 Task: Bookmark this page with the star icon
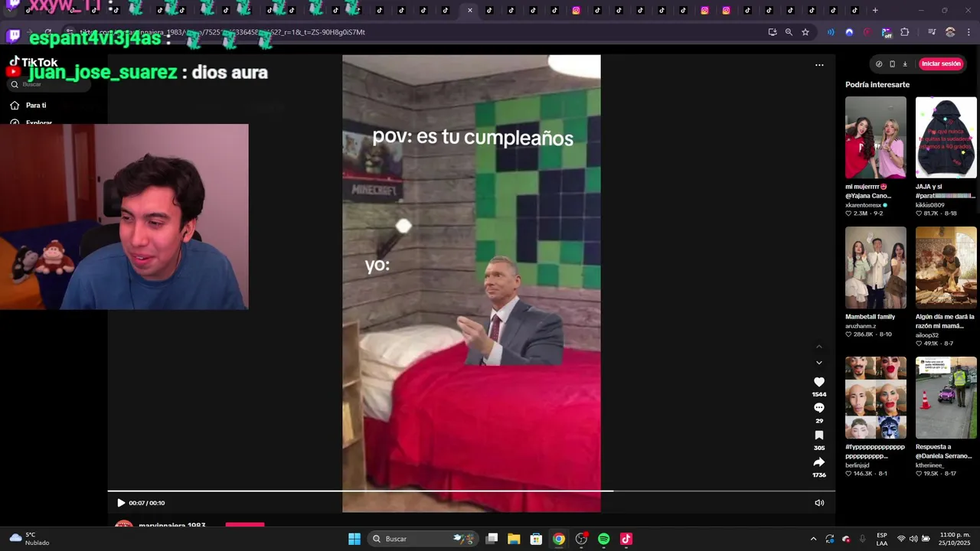point(805,32)
